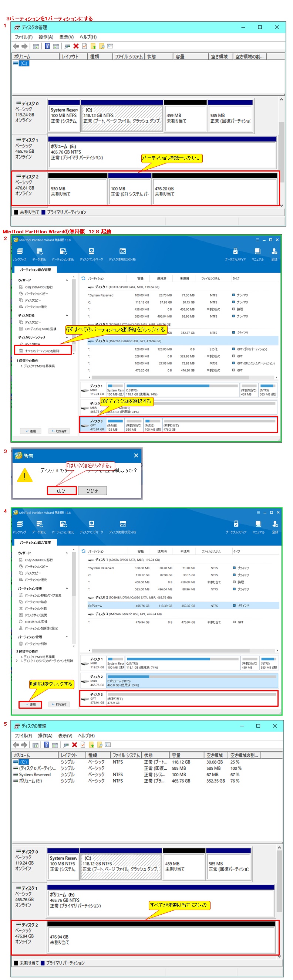This screenshot has height=980, width=293.
Task: Select FAT32 row in MiniTool partition list
Action: (183, 363)
